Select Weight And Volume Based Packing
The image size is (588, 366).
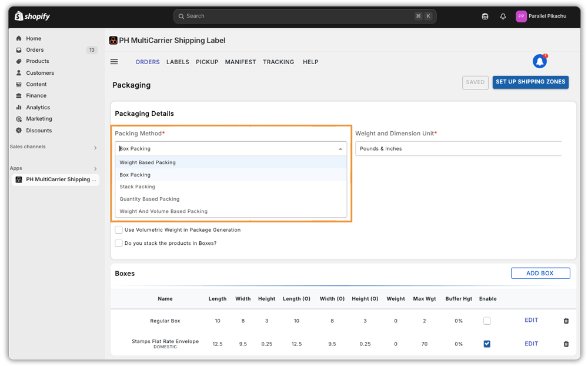(231, 211)
